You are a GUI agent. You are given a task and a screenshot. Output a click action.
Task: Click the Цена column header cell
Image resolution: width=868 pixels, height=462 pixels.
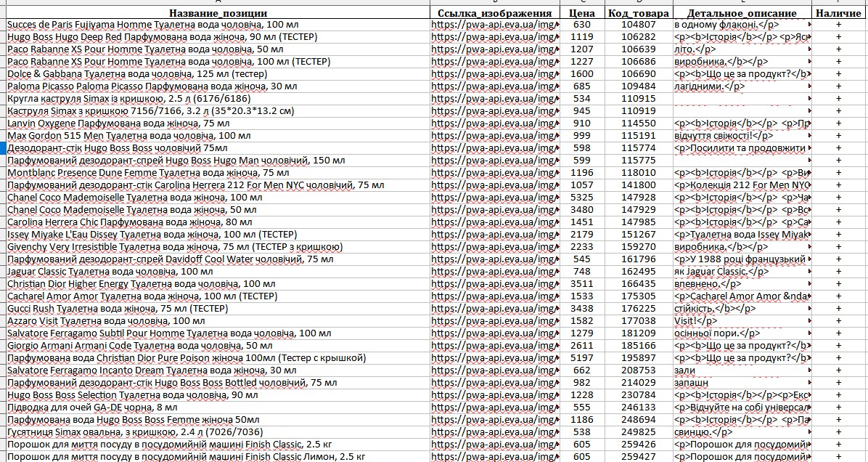coord(582,13)
